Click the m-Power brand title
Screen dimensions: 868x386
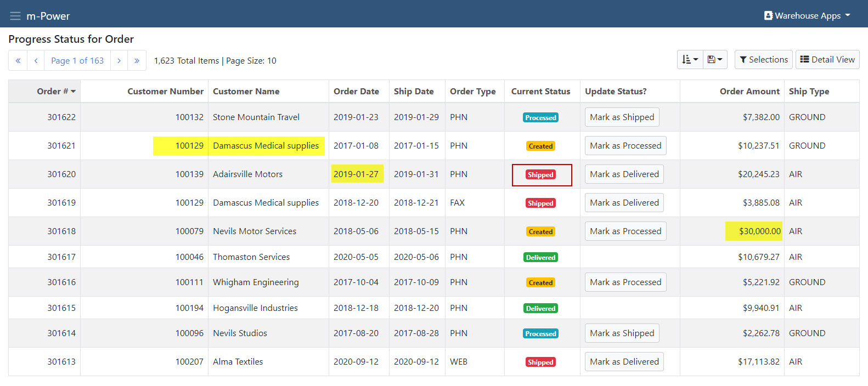click(x=48, y=16)
